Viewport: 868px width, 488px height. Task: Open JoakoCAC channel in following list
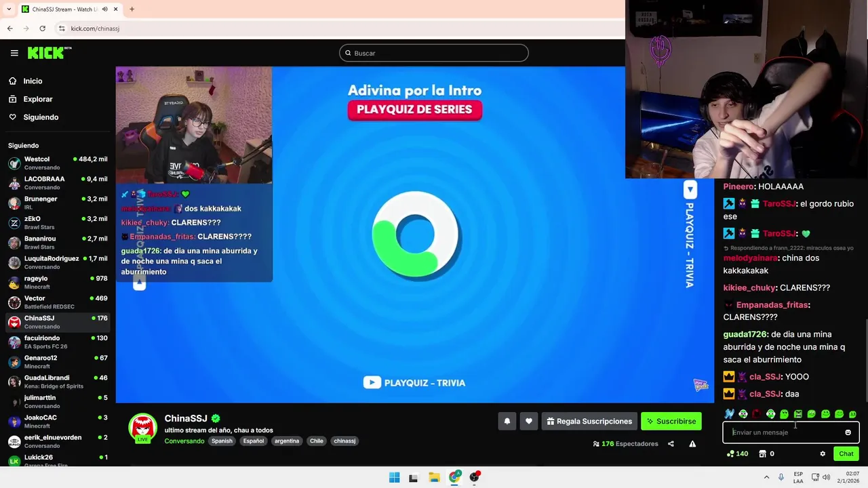(x=58, y=422)
